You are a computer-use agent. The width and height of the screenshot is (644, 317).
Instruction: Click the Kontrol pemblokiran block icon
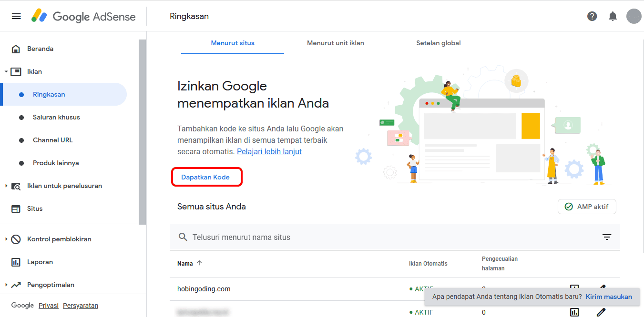(x=16, y=239)
